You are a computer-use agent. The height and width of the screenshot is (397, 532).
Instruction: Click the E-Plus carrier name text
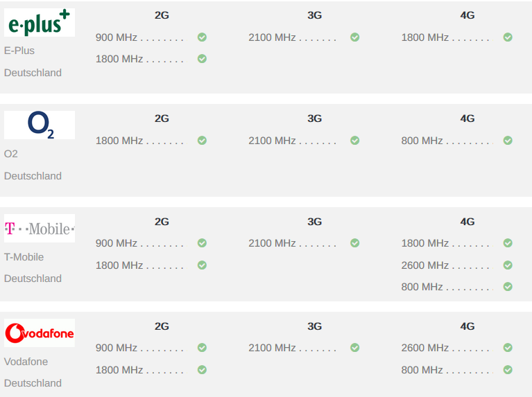19,51
